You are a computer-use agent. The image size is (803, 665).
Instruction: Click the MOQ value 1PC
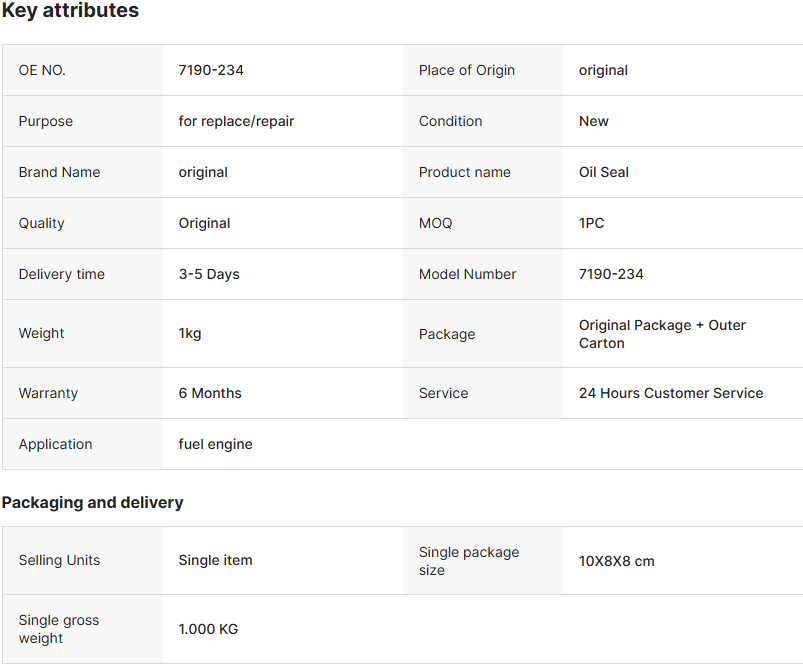591,223
